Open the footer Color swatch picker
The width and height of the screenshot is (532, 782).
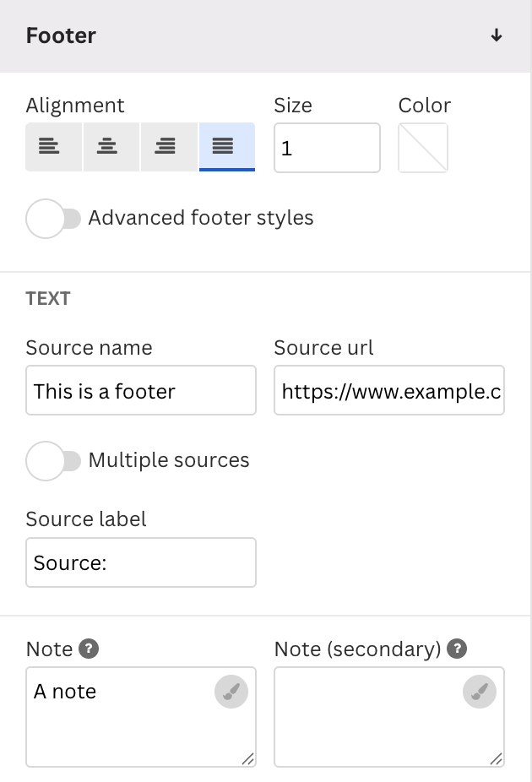pos(423,148)
